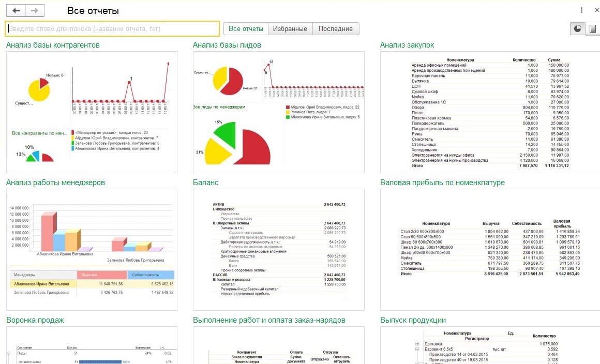Click the report search input field
This screenshot has height=364, width=600.
[112, 29]
